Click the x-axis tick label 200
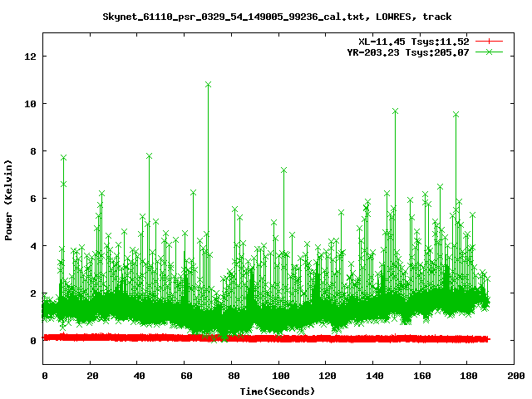The image size is (532, 399). (x=514, y=377)
